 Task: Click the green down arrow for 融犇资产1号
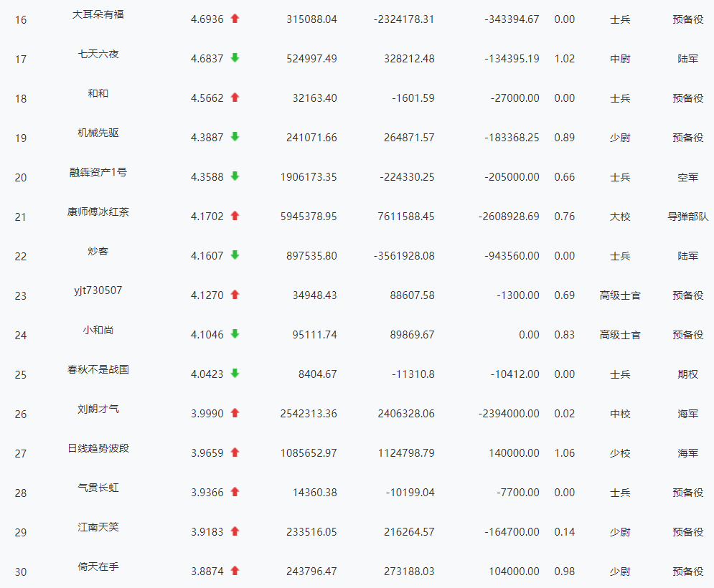235,176
